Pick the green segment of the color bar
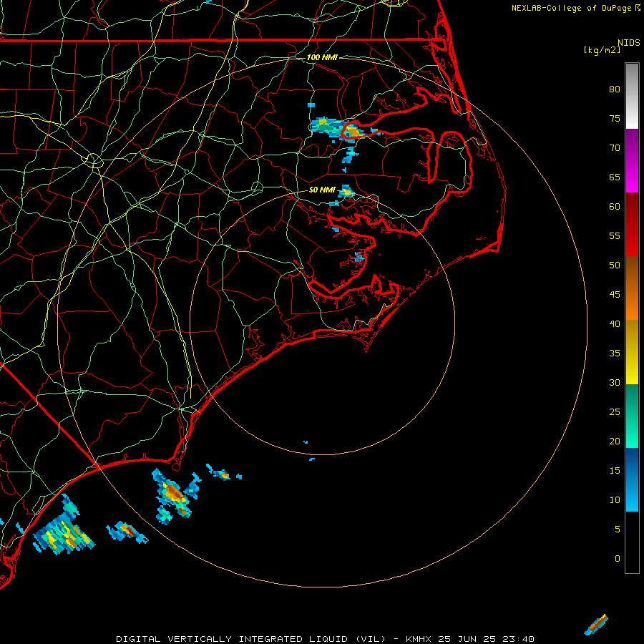Viewport: 644px width, 644px height. coord(632,416)
